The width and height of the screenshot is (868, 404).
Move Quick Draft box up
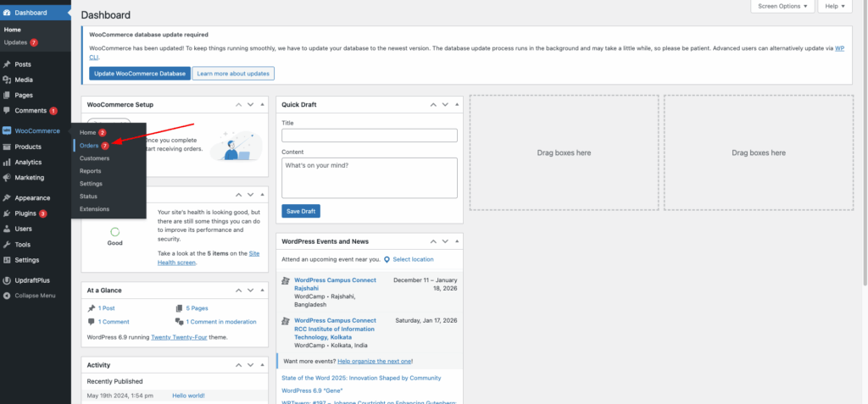433,104
